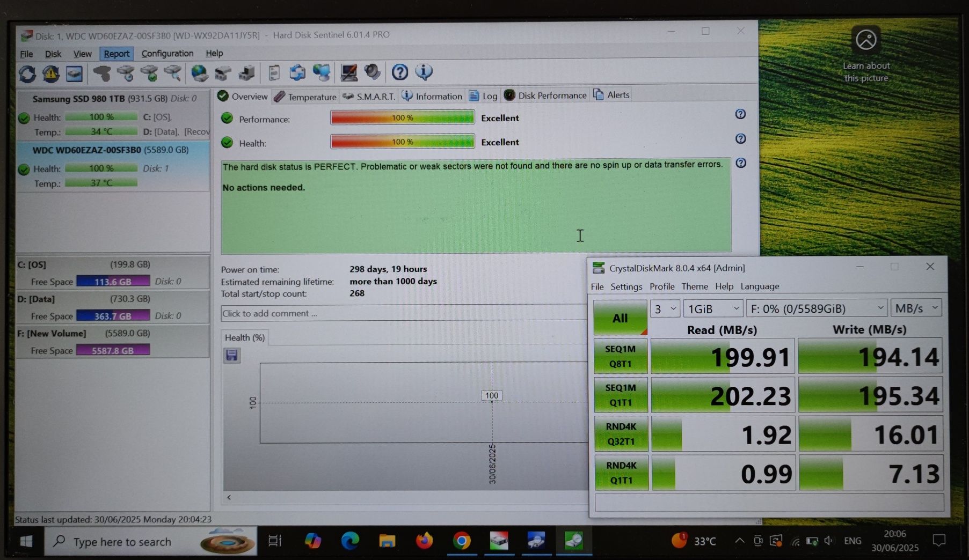This screenshot has height=560, width=969.
Task: Open the test count dropdown showing 3
Action: [x=665, y=309]
